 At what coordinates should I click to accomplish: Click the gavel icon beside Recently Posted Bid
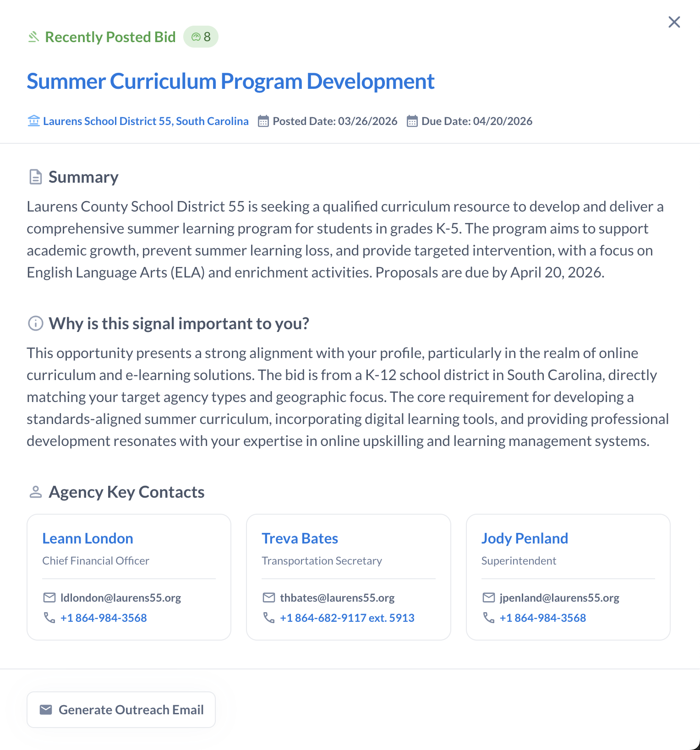pyautogui.click(x=33, y=37)
